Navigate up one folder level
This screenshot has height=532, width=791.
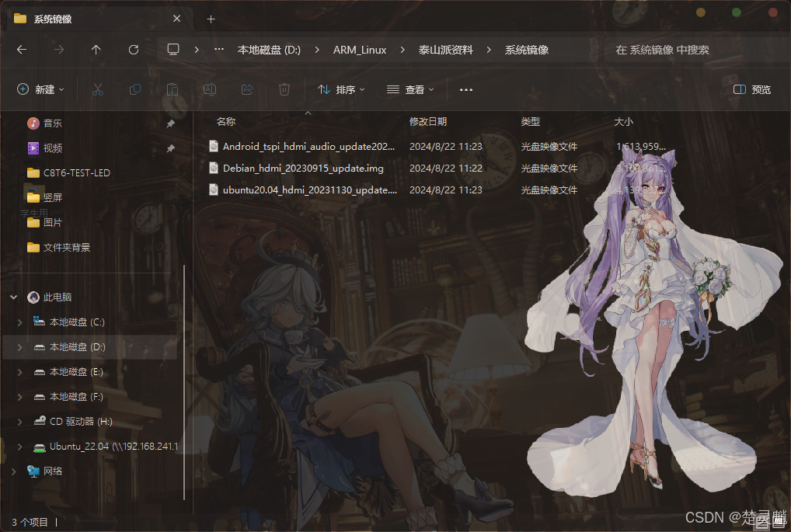tap(96, 50)
